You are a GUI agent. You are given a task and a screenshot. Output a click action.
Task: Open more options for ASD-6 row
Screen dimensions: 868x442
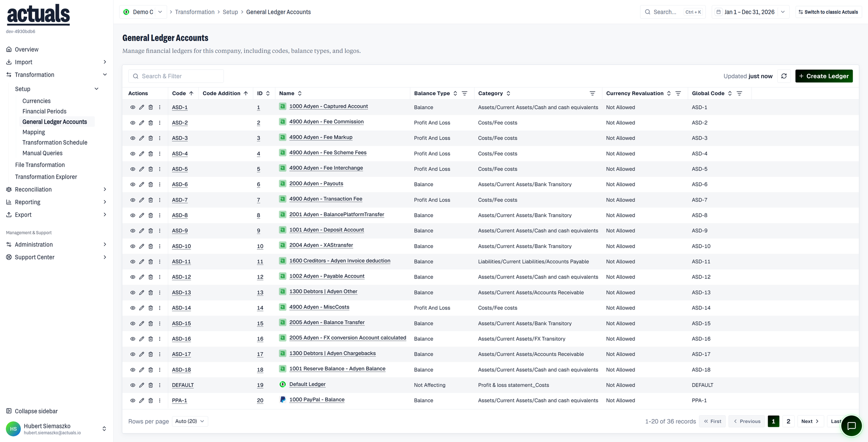coord(160,185)
